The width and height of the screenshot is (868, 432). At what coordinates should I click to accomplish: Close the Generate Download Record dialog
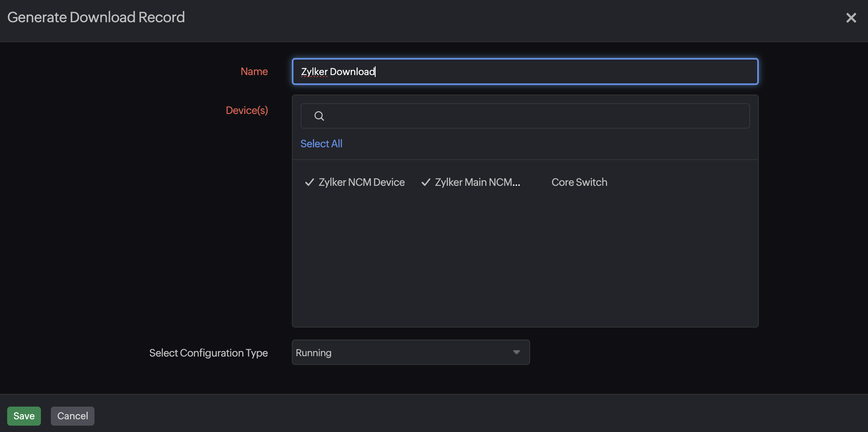click(851, 17)
